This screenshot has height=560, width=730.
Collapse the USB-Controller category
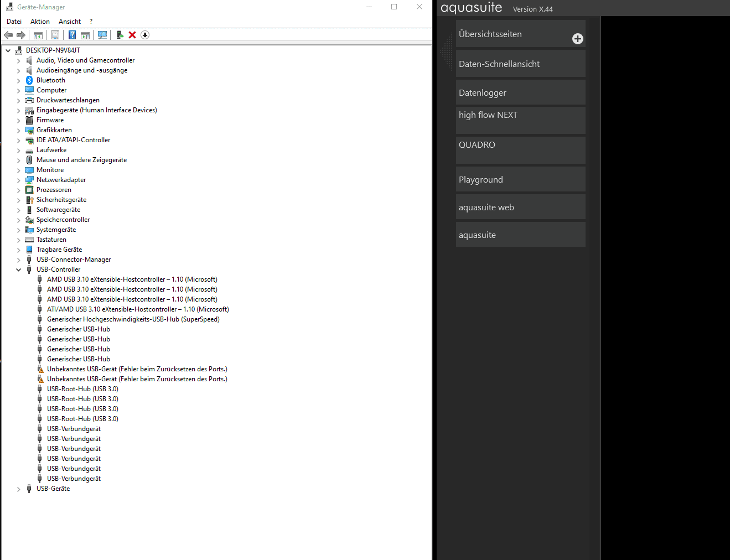[x=18, y=269]
